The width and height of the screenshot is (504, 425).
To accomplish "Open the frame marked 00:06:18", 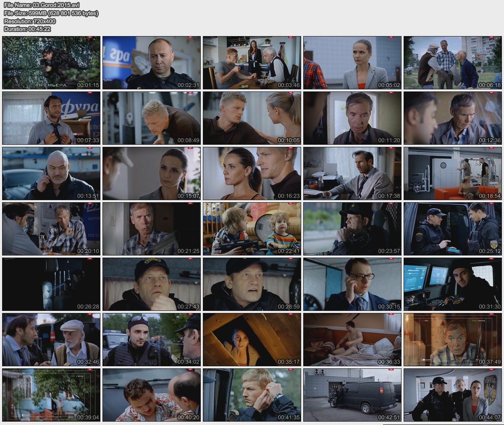I will click(453, 63).
